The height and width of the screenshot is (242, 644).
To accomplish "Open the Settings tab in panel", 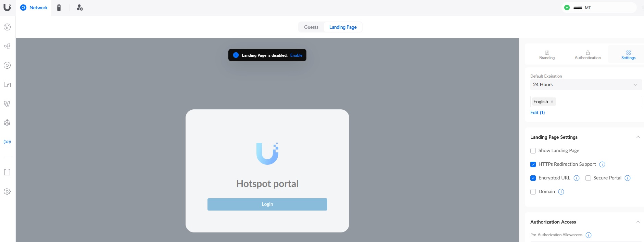I will tap(628, 55).
